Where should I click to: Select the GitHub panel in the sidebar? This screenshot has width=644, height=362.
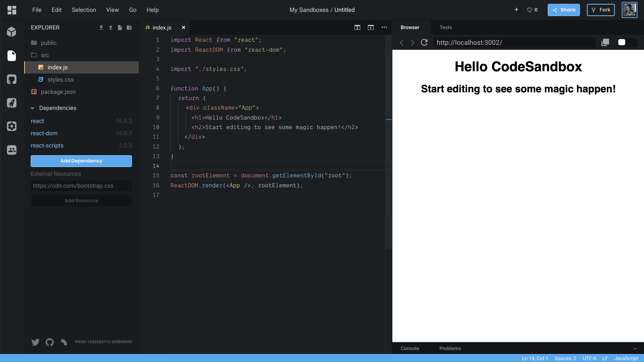coord(12,79)
